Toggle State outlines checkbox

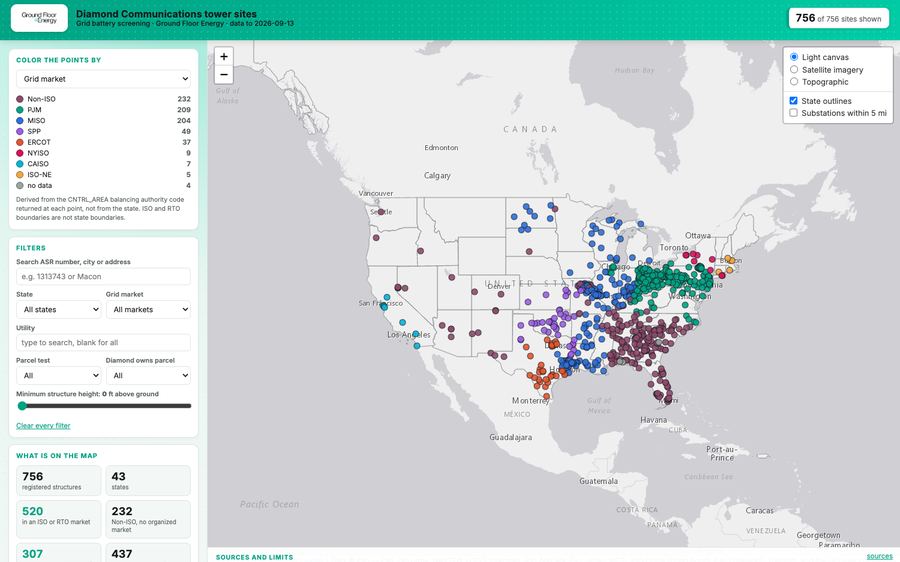(x=793, y=100)
